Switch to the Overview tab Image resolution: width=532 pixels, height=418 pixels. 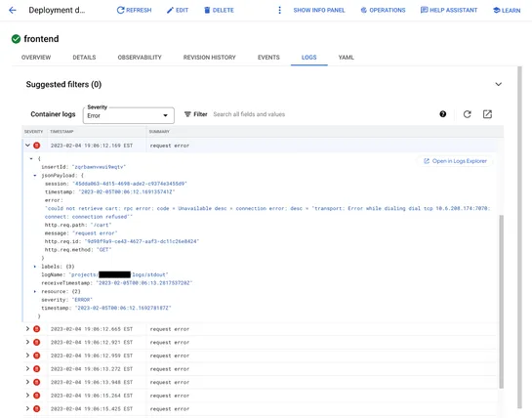(x=36, y=58)
